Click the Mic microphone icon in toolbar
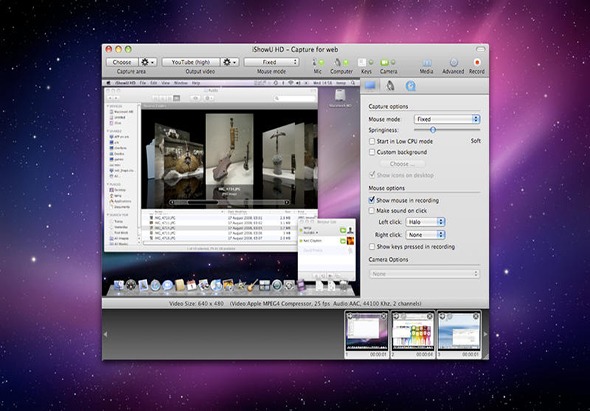Viewport: 590px width, 411px height. coord(315,62)
